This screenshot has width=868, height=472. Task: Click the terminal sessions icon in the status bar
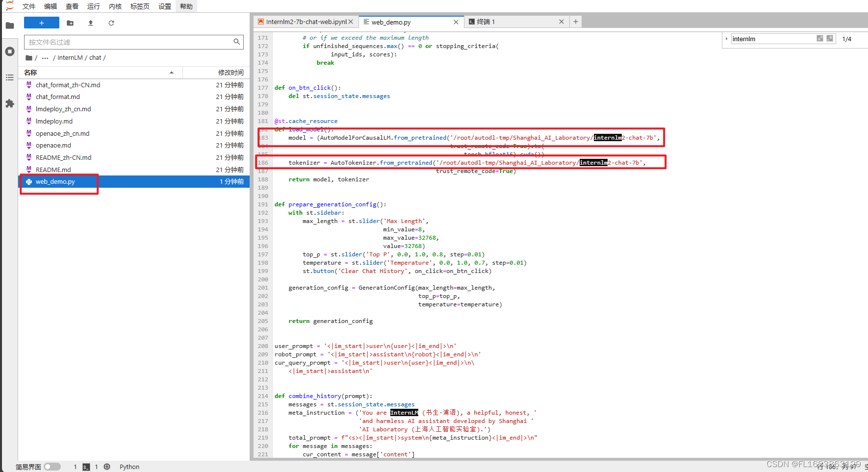pos(86,467)
